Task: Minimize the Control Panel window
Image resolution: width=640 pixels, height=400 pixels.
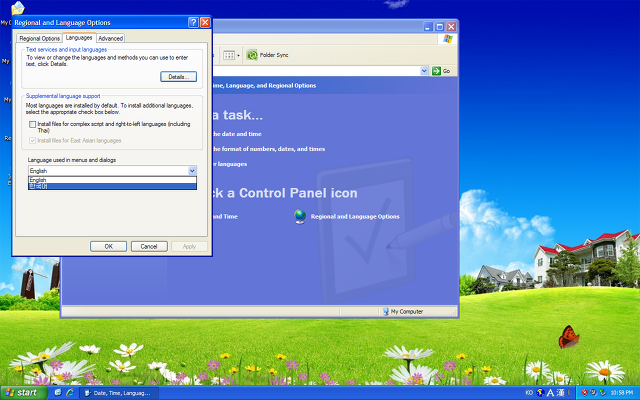Action: [428, 27]
